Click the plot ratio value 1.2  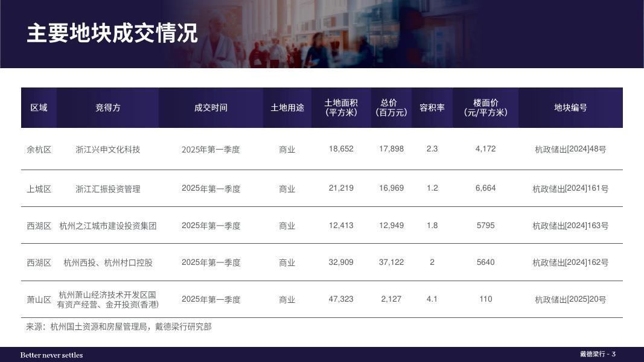(432, 188)
